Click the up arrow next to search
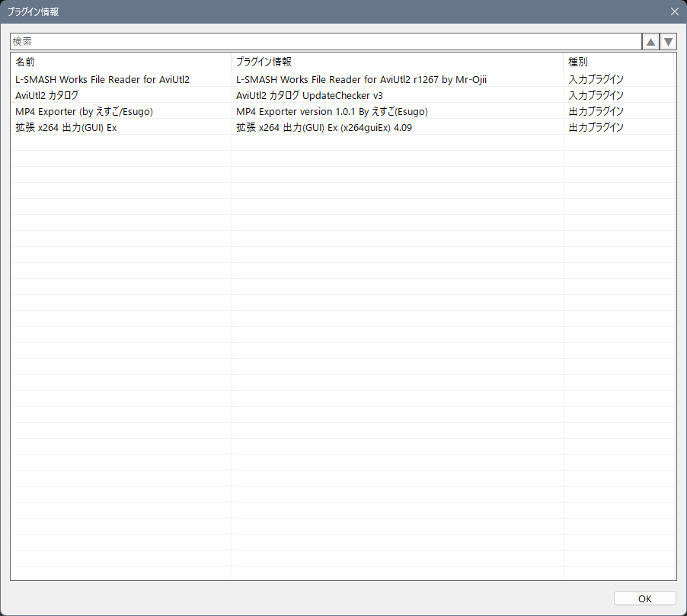Image resolution: width=687 pixels, height=616 pixels. pos(650,42)
